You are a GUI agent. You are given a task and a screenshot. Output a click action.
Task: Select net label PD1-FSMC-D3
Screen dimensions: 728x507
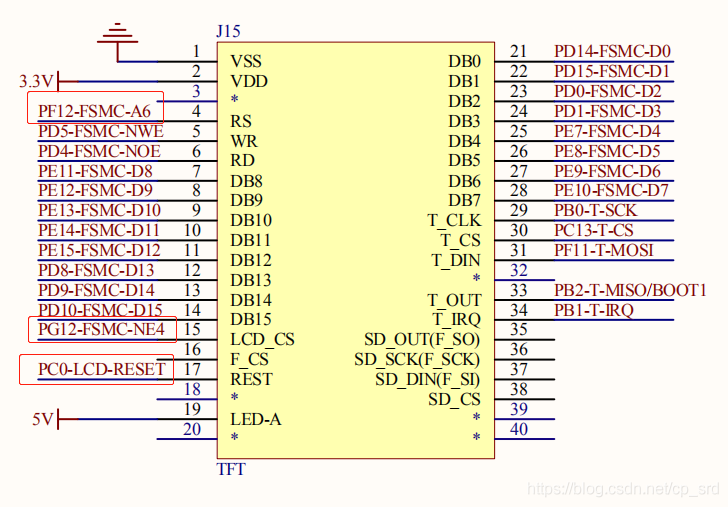point(608,111)
